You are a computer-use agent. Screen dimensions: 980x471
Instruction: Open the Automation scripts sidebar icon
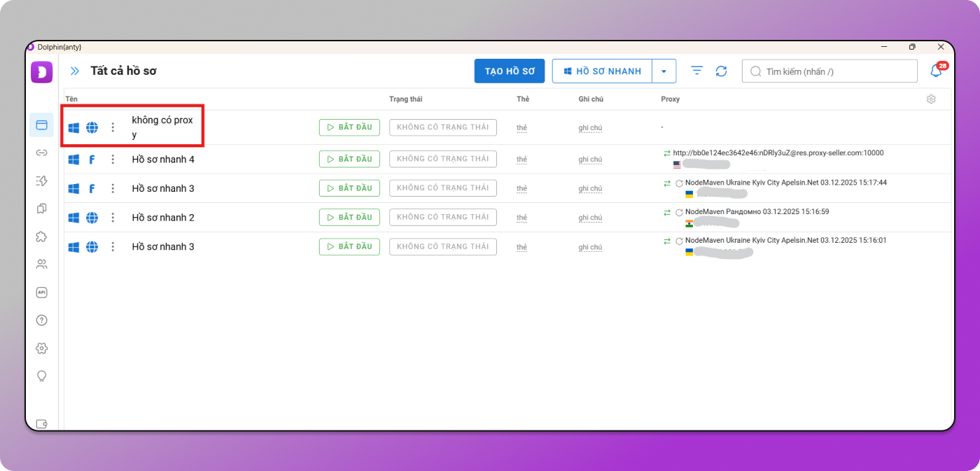[x=41, y=181]
